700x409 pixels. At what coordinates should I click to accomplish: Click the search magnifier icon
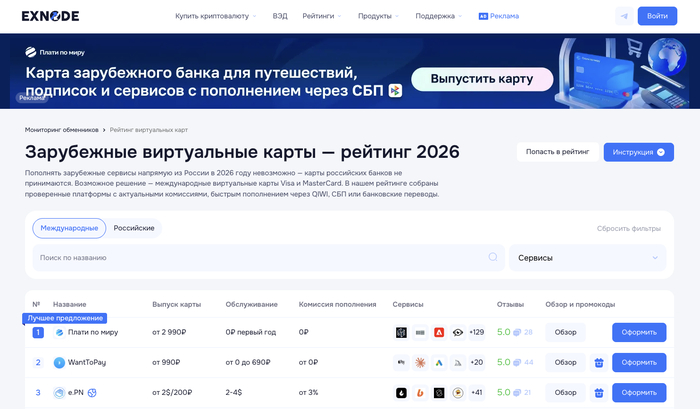pyautogui.click(x=493, y=257)
